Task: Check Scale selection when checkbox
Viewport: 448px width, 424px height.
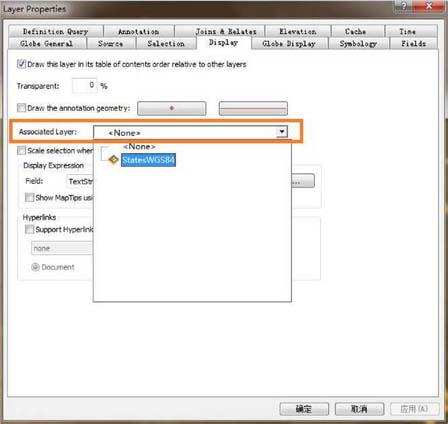Action: 21,150
